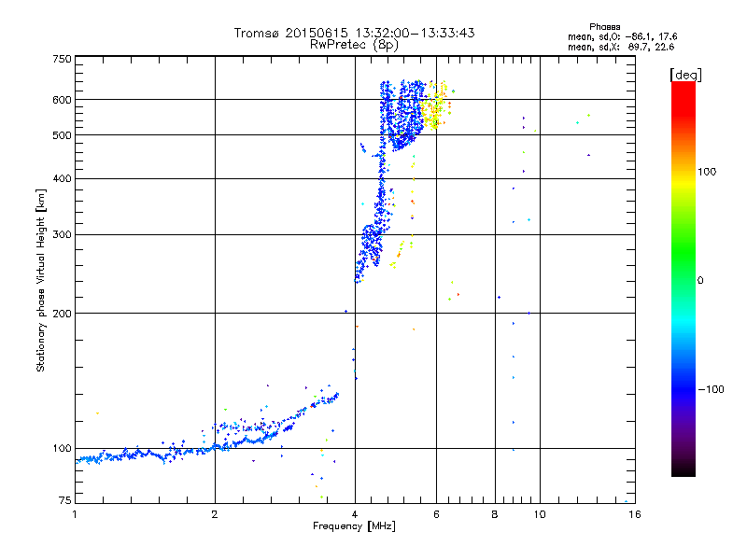Click 'Stationary phase Virtual Height [km]' axis label

[41, 281]
